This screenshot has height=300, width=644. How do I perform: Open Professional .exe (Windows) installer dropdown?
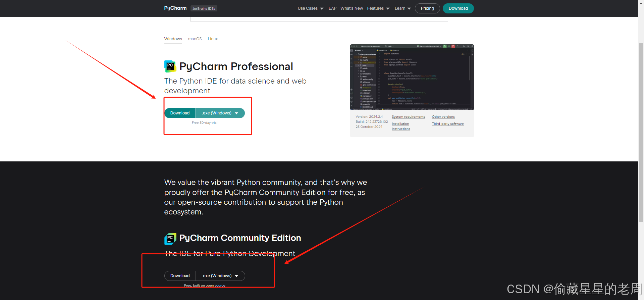[220, 113]
